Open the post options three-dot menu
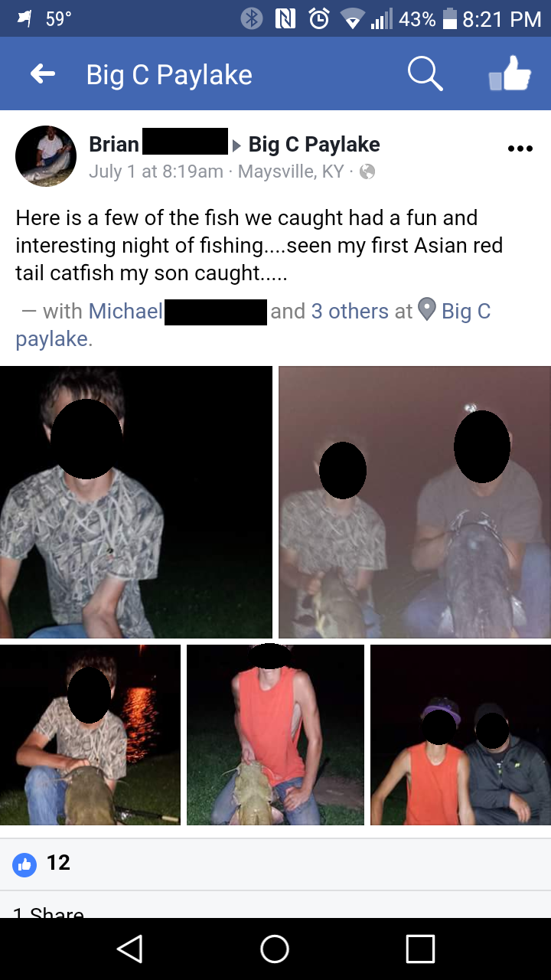 [520, 149]
